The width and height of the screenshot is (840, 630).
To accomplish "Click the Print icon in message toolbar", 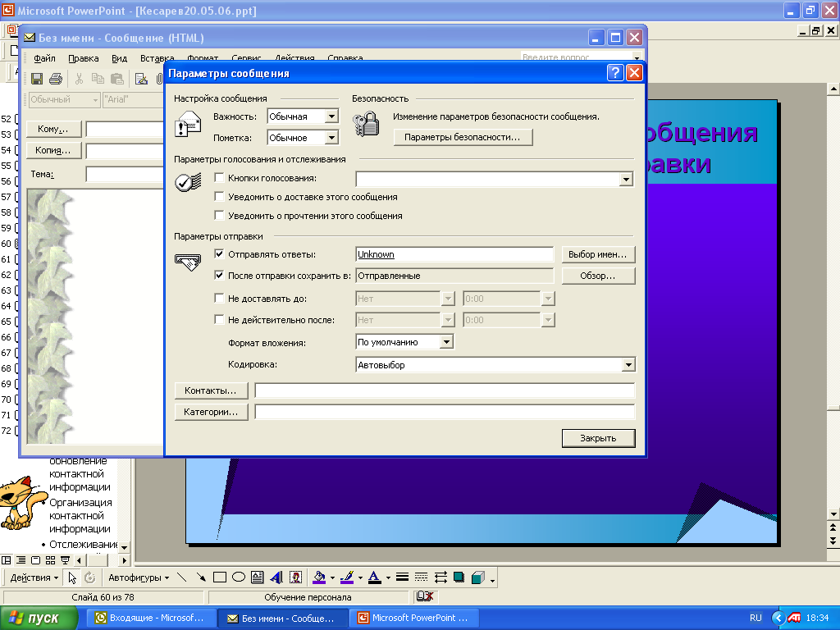I will coord(56,79).
